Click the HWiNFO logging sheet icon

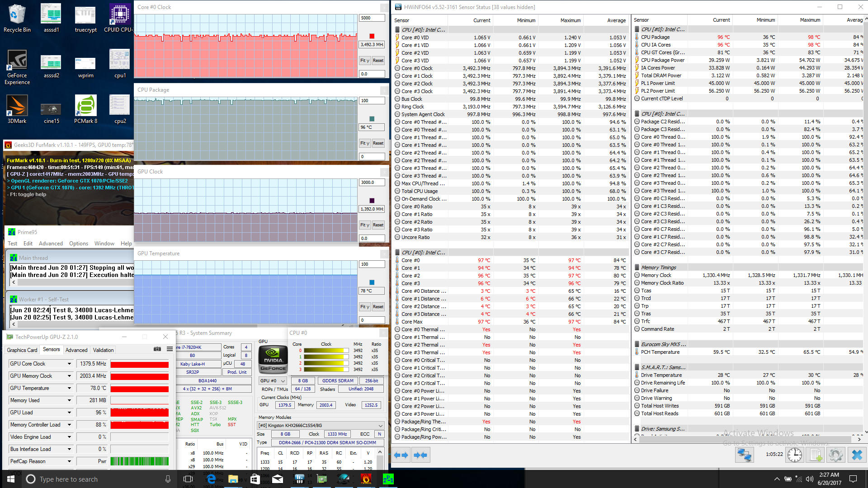click(816, 455)
